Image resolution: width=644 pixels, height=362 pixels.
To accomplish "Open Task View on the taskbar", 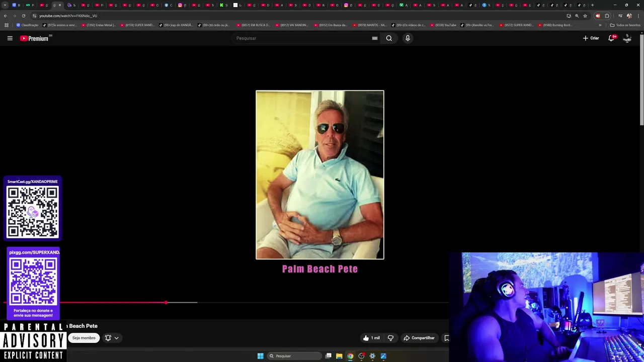I will click(329, 356).
